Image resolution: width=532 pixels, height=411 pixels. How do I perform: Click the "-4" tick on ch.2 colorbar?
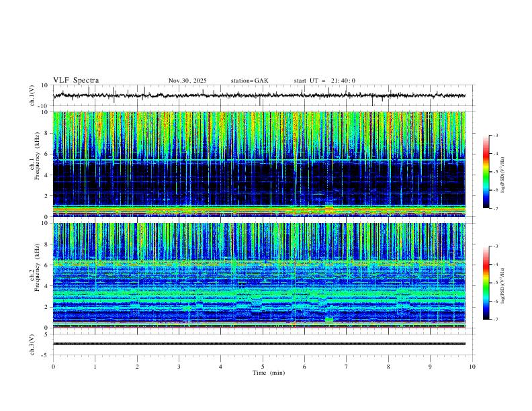pos(495,265)
